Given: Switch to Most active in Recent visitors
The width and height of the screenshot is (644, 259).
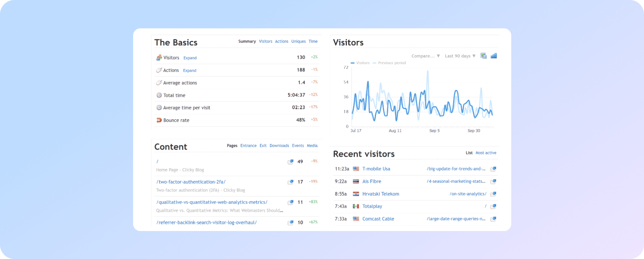Looking at the screenshot, I should [x=486, y=153].
